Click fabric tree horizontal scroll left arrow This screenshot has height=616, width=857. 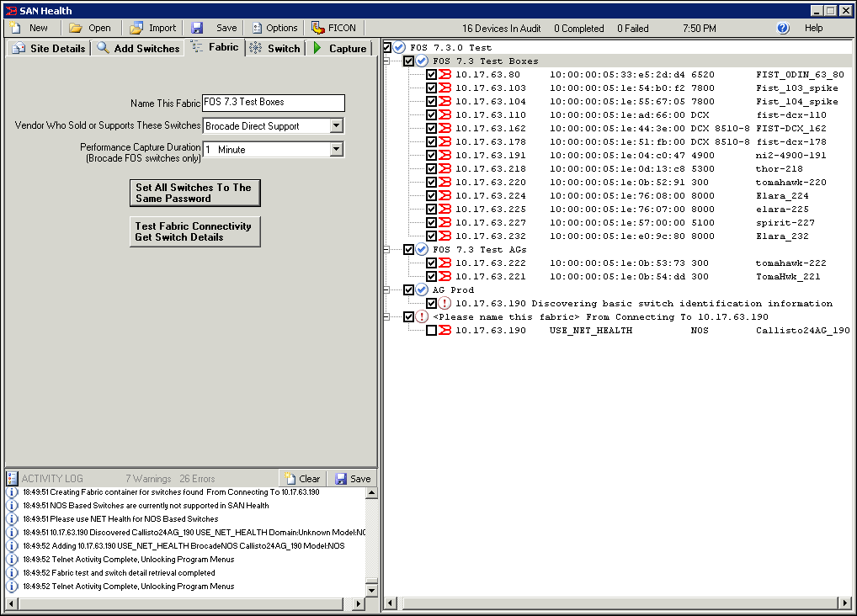point(391,603)
